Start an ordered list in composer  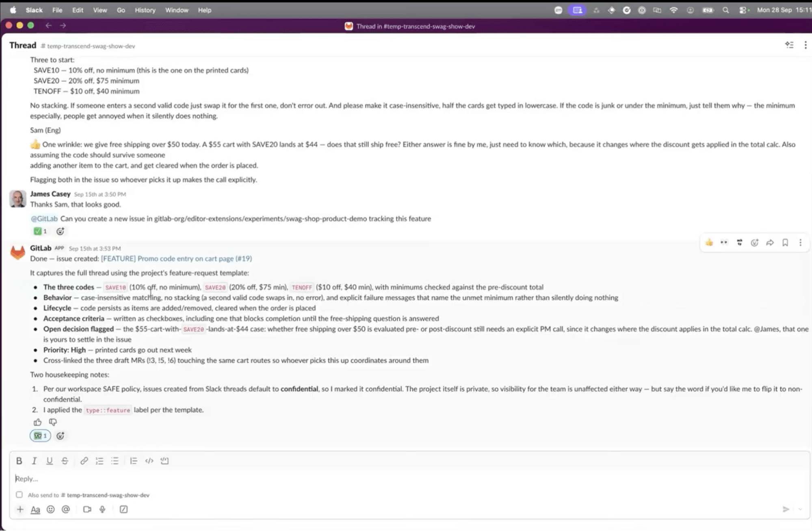click(x=99, y=461)
